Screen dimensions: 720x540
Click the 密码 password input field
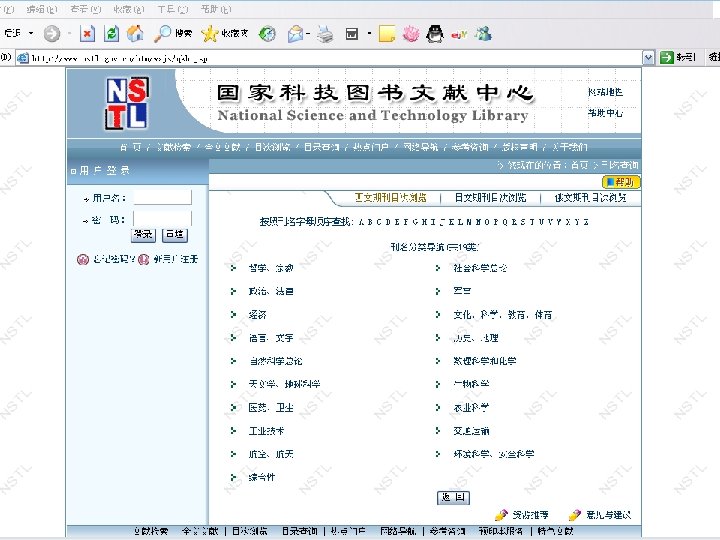point(163,219)
